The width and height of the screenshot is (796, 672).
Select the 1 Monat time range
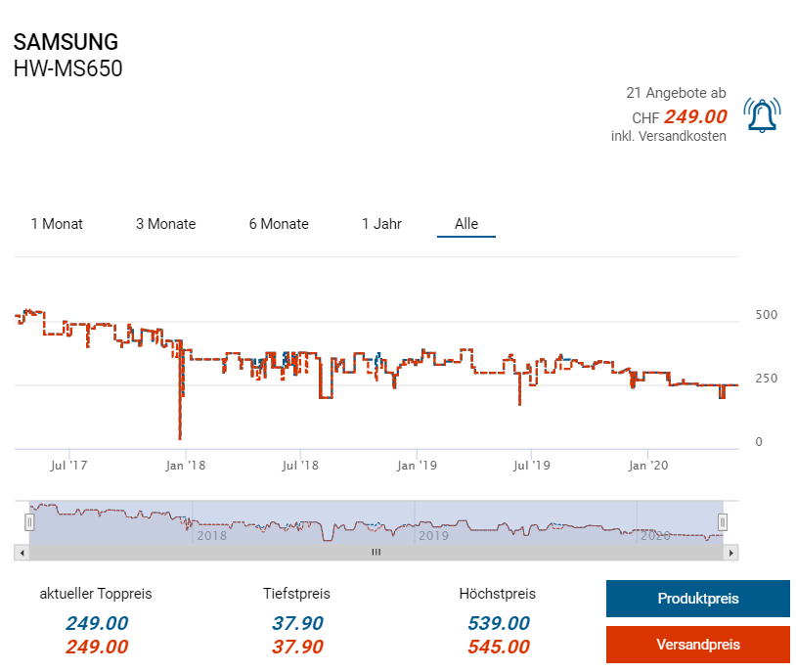[x=57, y=224]
